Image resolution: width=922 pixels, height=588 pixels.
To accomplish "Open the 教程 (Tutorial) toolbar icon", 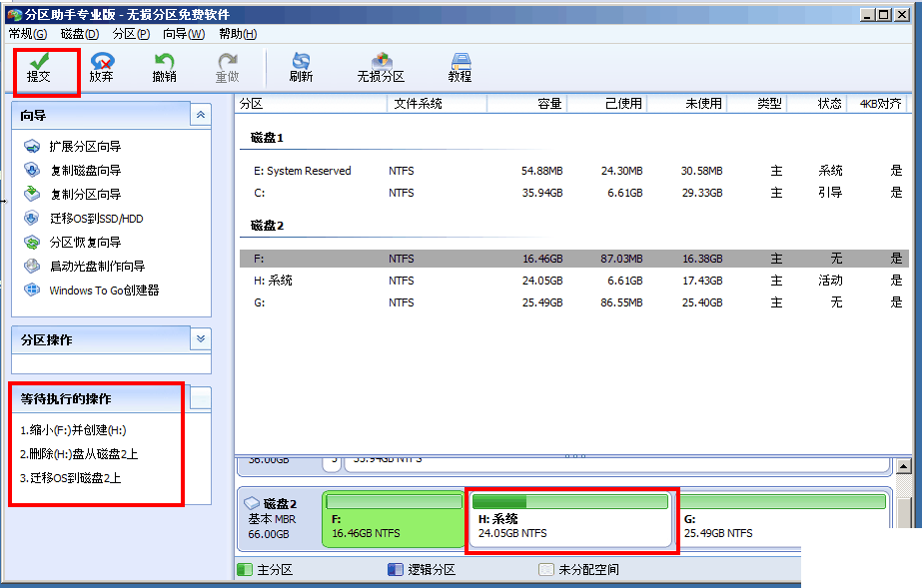I will click(x=460, y=68).
